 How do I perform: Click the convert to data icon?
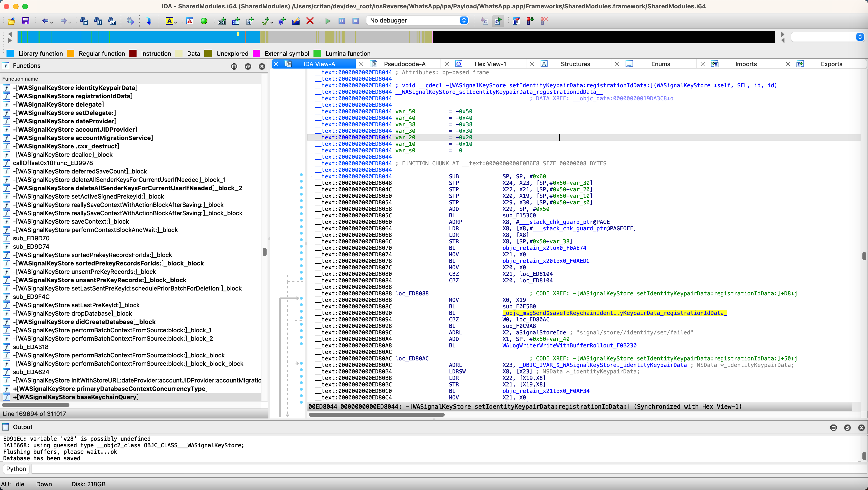[236, 21]
